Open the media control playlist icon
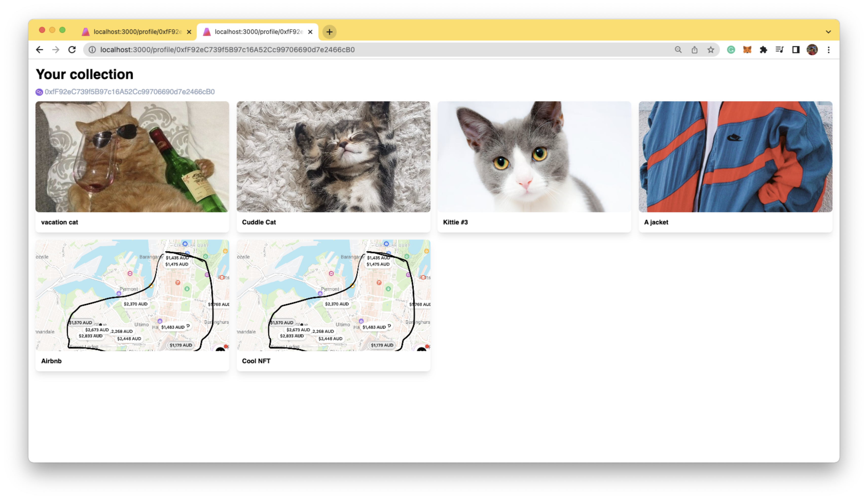 point(779,50)
